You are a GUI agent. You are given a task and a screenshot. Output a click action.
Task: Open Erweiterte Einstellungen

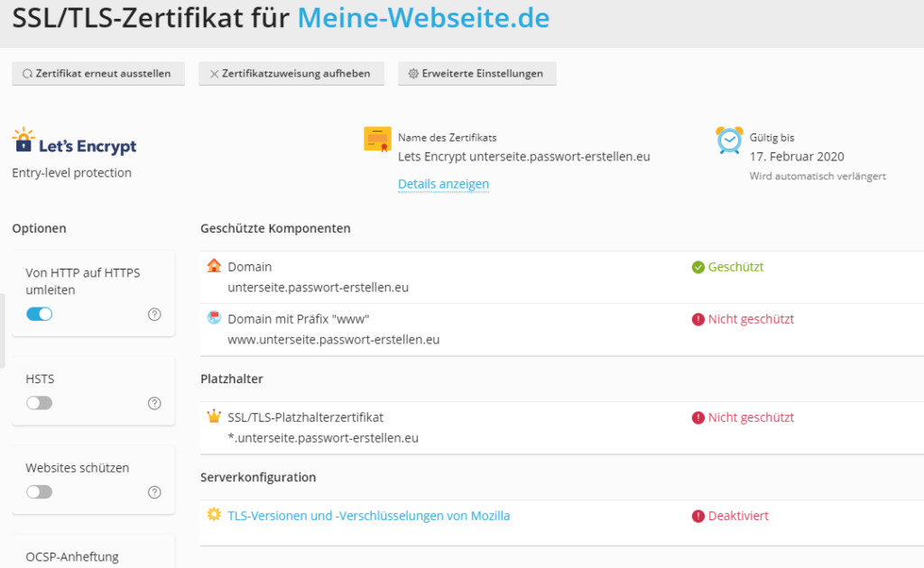477,74
